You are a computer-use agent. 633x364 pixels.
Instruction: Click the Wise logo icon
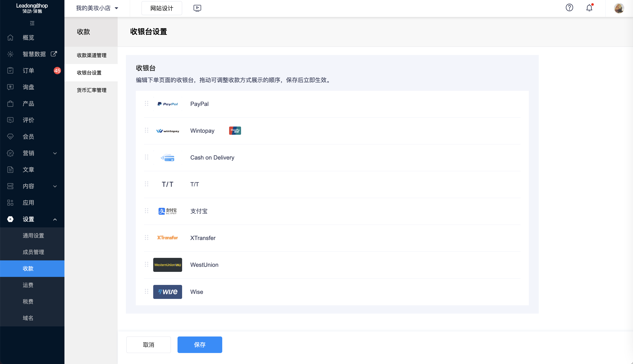pos(167,292)
